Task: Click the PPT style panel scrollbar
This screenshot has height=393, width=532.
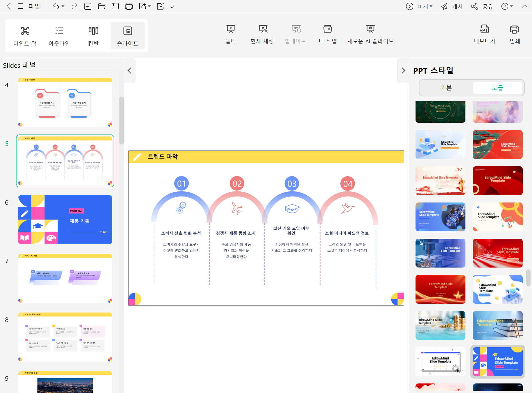Action: 528,277
